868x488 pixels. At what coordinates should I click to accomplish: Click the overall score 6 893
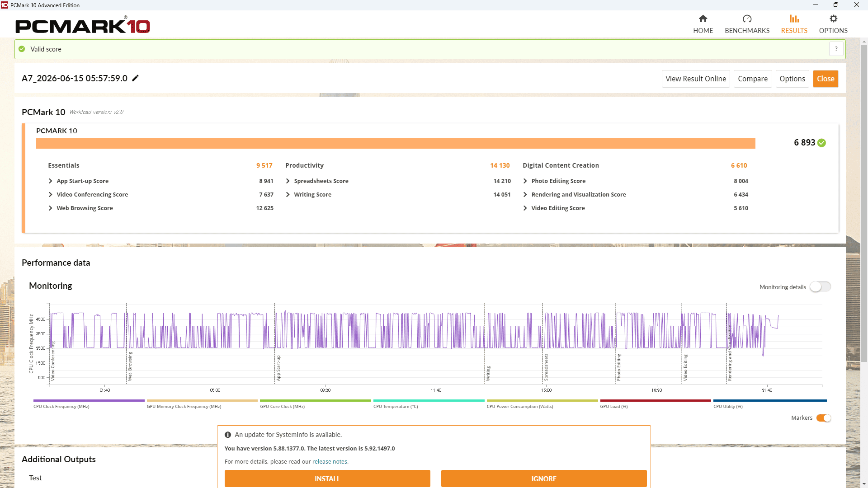tap(805, 143)
